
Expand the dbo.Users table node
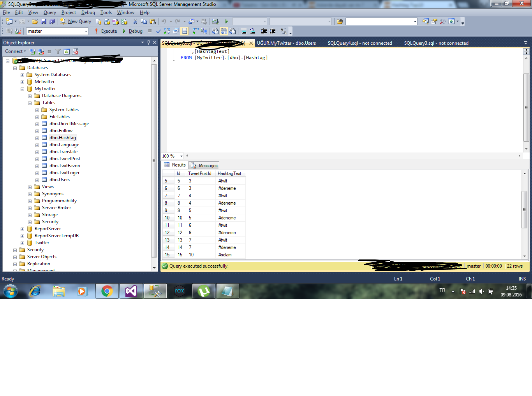tap(37, 180)
